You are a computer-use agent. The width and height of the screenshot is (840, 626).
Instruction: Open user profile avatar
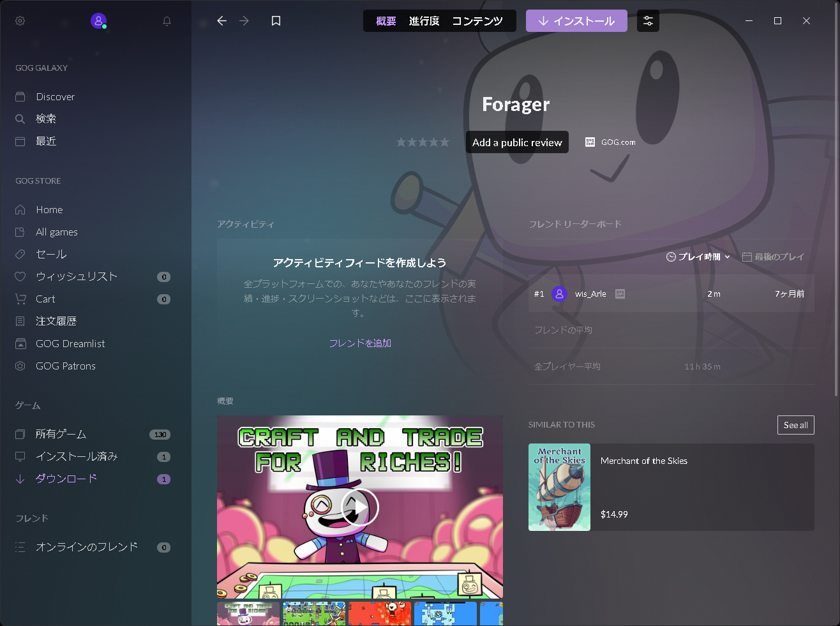(x=98, y=21)
